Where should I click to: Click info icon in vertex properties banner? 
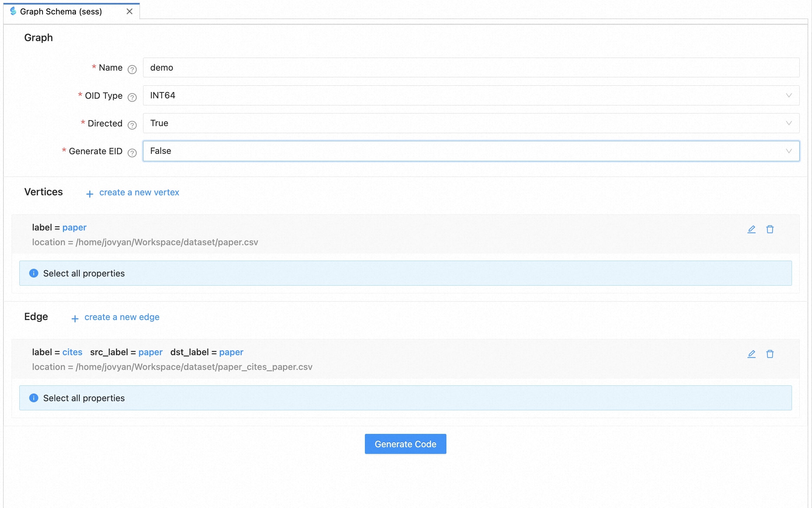[34, 273]
